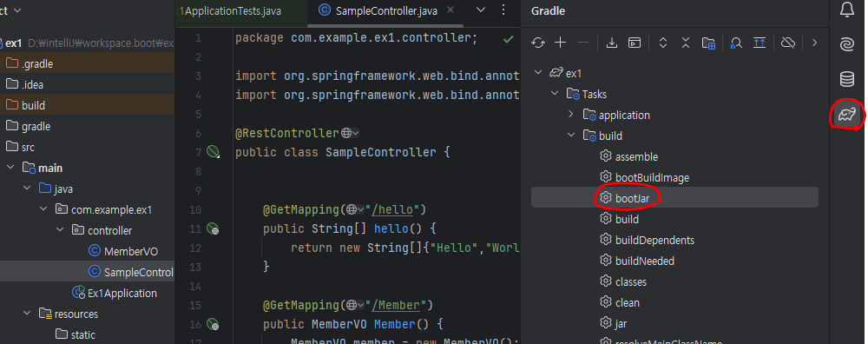Image resolution: width=868 pixels, height=344 pixels.
Task: Open URL globe dropdown for /Member mapping
Action: pyautogui.click(x=355, y=305)
